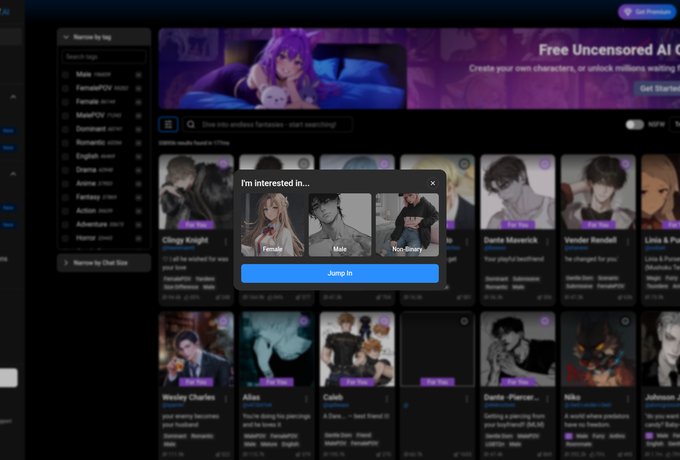
Task: Click the magnifier icon in search bar
Action: pos(191,125)
